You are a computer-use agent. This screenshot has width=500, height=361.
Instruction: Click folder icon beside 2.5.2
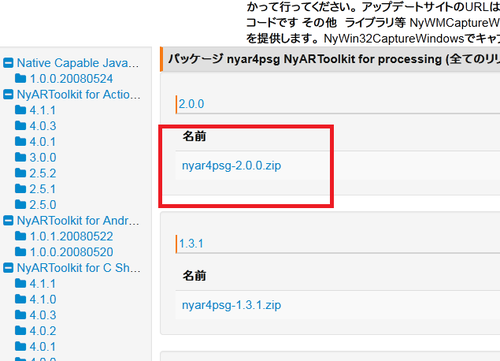coord(21,173)
